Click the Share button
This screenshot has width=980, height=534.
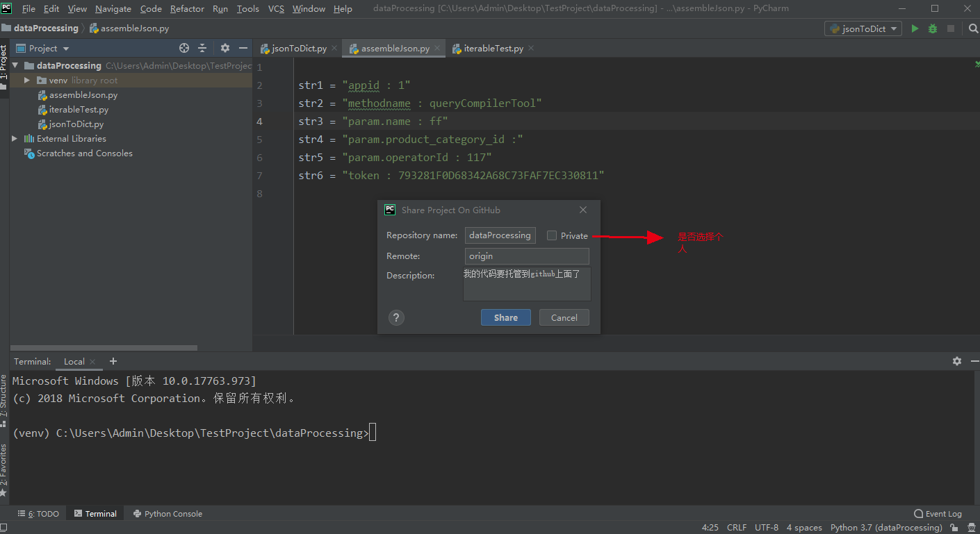click(x=506, y=317)
